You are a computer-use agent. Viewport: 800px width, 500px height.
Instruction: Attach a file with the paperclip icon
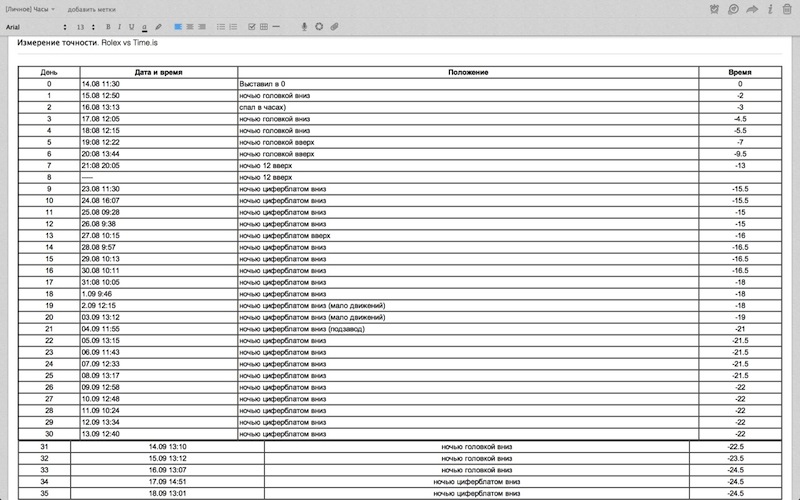(x=334, y=26)
